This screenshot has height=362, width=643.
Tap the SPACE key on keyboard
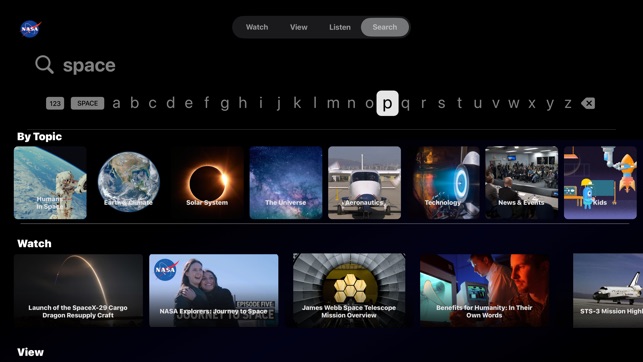coord(87,103)
